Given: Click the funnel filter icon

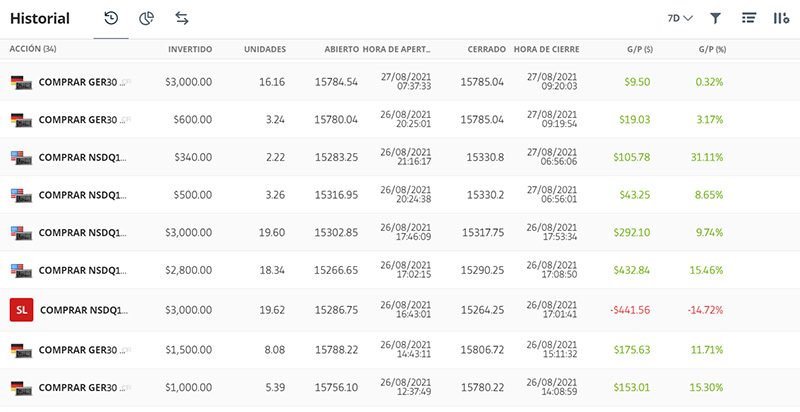Looking at the screenshot, I should pyautogui.click(x=715, y=19).
